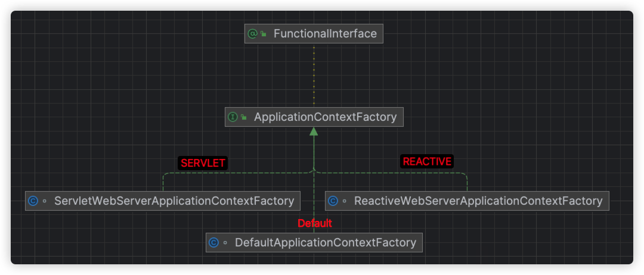644x275 pixels.
Task: Click the annotation icon on FunctionalInterface
Action: (253, 33)
